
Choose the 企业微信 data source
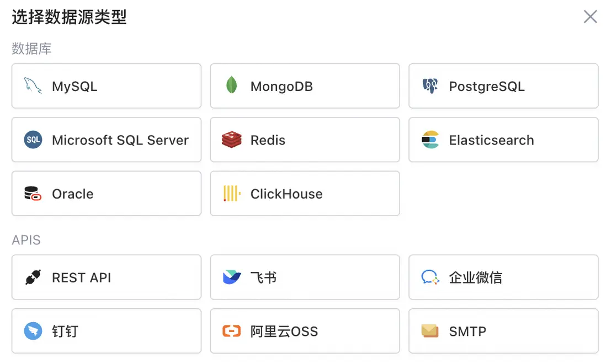pyautogui.click(x=503, y=277)
